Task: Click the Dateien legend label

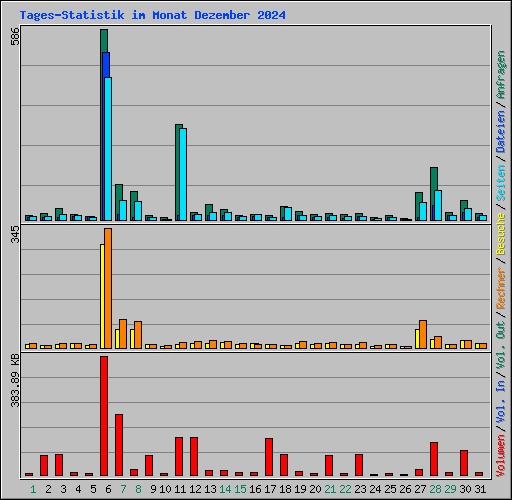Action: pos(501,132)
